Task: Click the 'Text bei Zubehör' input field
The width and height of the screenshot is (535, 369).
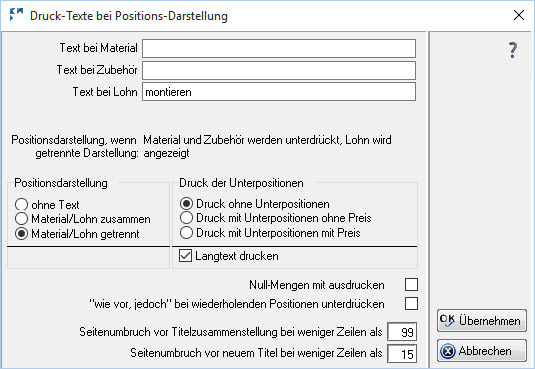Action: [279, 70]
